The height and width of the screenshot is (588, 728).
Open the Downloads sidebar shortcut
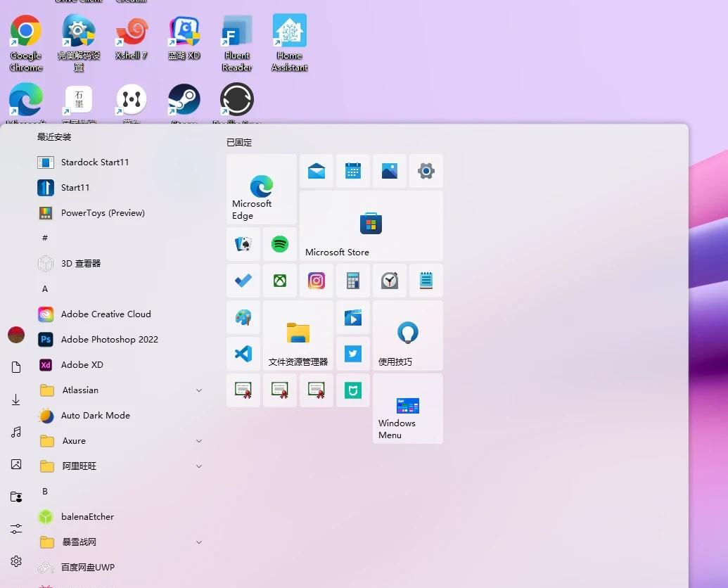pos(16,400)
